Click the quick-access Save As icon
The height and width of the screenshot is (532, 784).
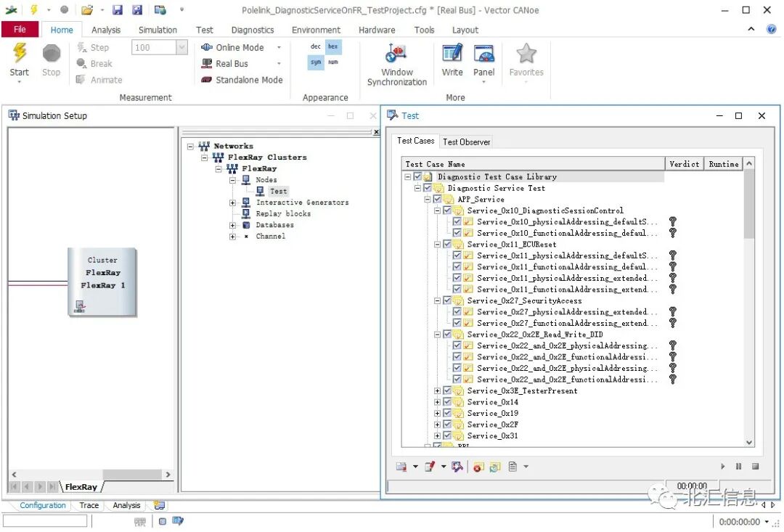point(137,9)
